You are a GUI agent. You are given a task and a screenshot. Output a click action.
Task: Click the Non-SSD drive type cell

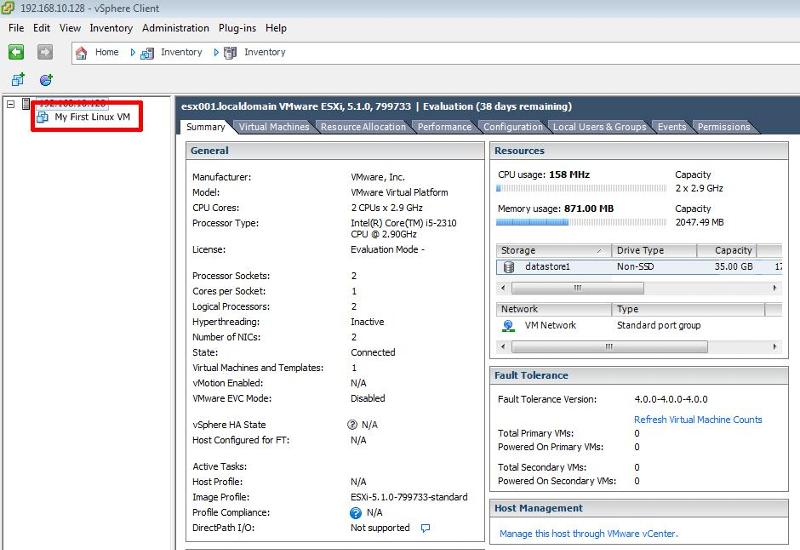(x=635, y=267)
